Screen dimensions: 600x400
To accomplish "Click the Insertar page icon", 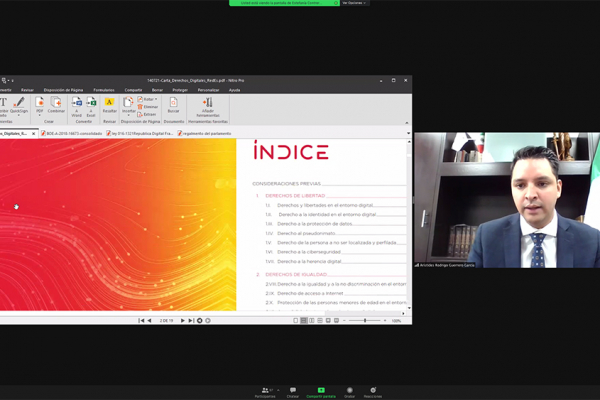I will [128, 102].
